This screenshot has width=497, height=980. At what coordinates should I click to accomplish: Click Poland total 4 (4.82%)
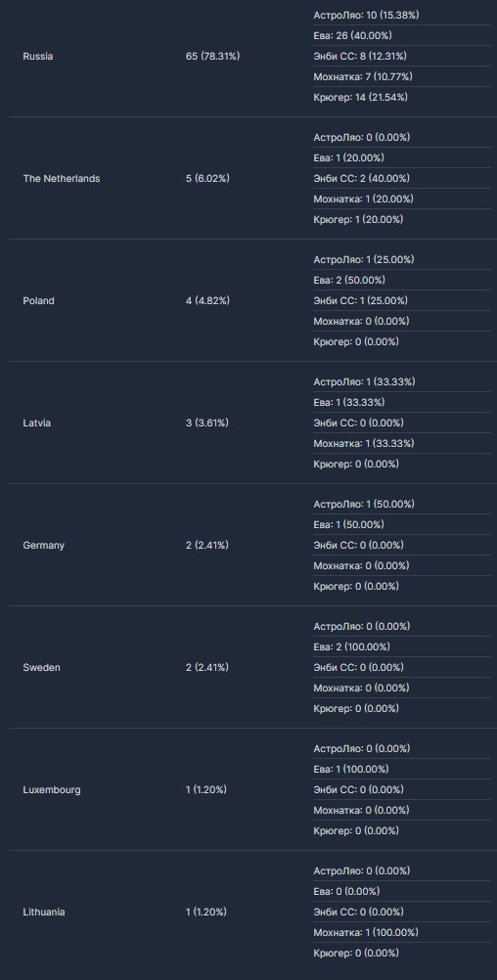tap(207, 300)
